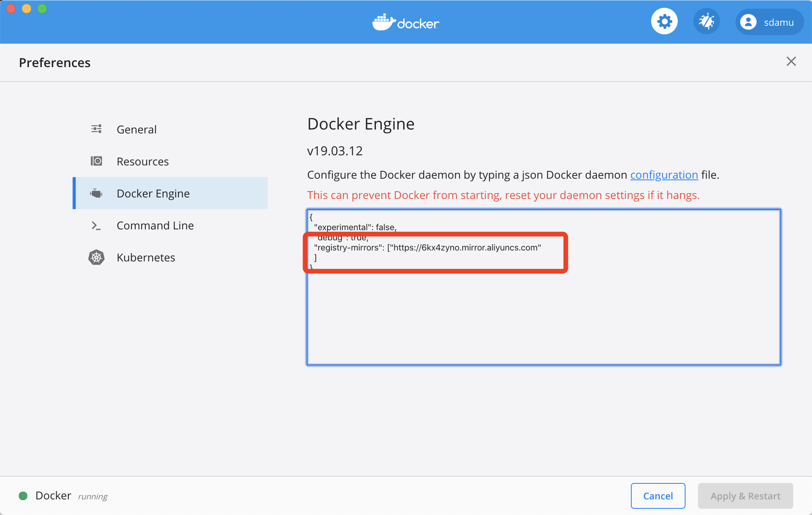The width and height of the screenshot is (812, 515).
Task: Click the sdamu account avatar icon
Action: click(748, 22)
